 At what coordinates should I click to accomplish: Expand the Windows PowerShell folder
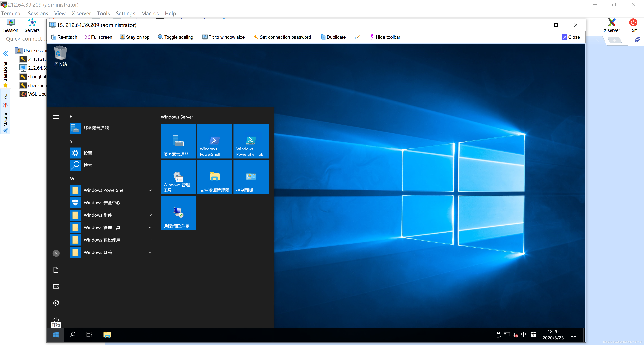point(111,190)
